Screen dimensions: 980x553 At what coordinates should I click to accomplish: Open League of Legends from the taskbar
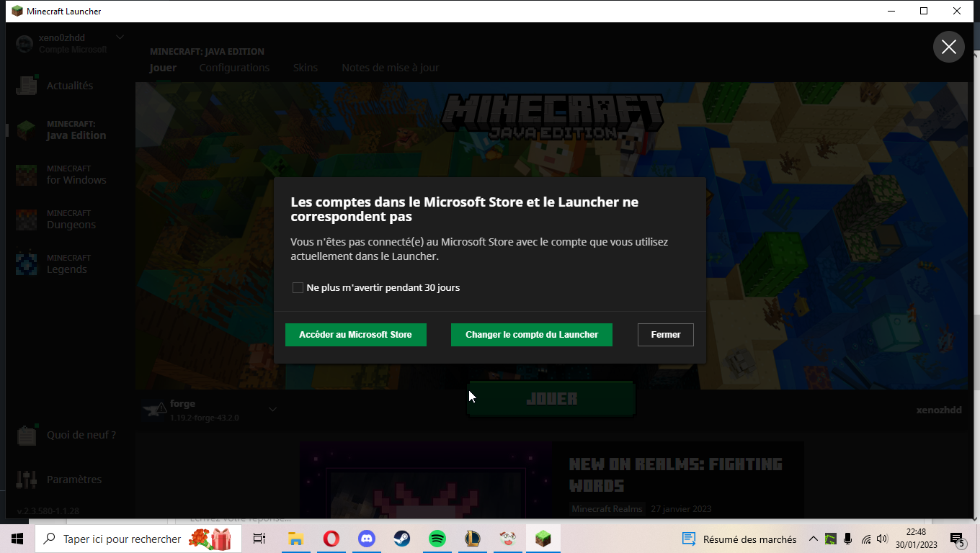(472, 539)
